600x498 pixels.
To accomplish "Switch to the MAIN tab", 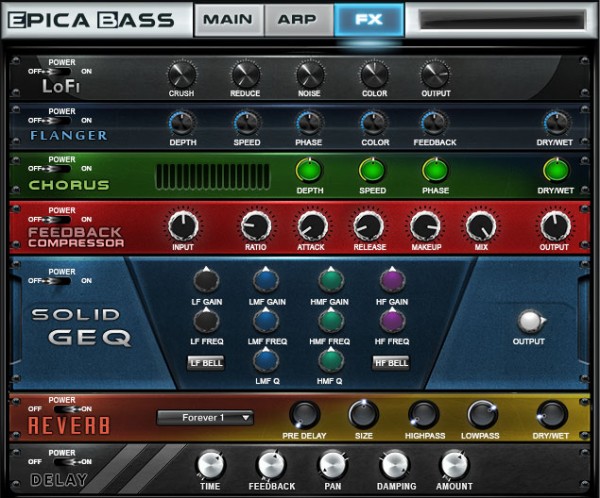I will coord(228,20).
